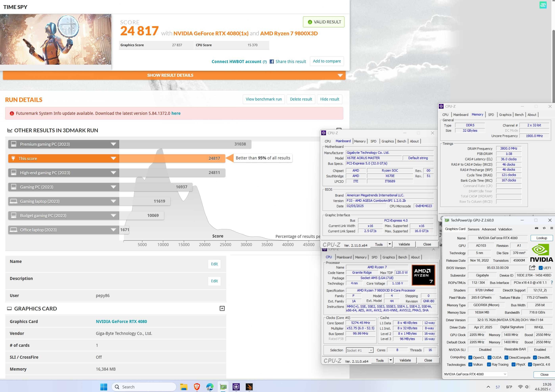
Task: Take a screenshot with GPU-Z camera icon
Action: point(536,228)
